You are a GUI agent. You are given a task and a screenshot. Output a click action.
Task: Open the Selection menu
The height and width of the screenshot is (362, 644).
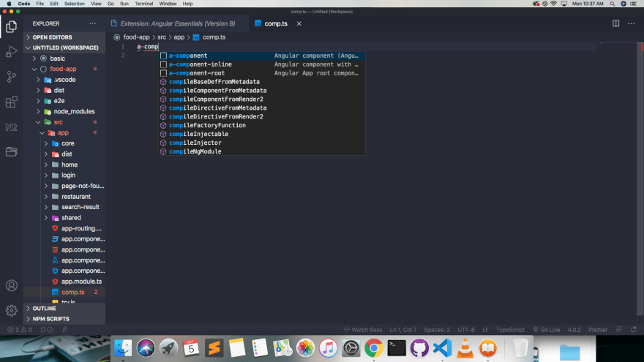click(x=75, y=4)
